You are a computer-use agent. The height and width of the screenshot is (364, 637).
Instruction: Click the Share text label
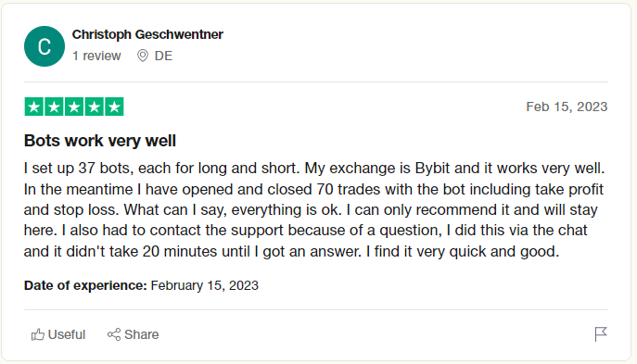pos(141,334)
